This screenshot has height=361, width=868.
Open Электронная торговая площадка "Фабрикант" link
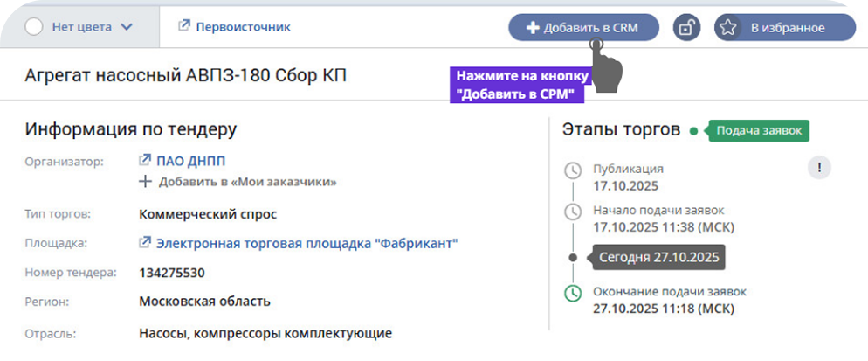[307, 242]
